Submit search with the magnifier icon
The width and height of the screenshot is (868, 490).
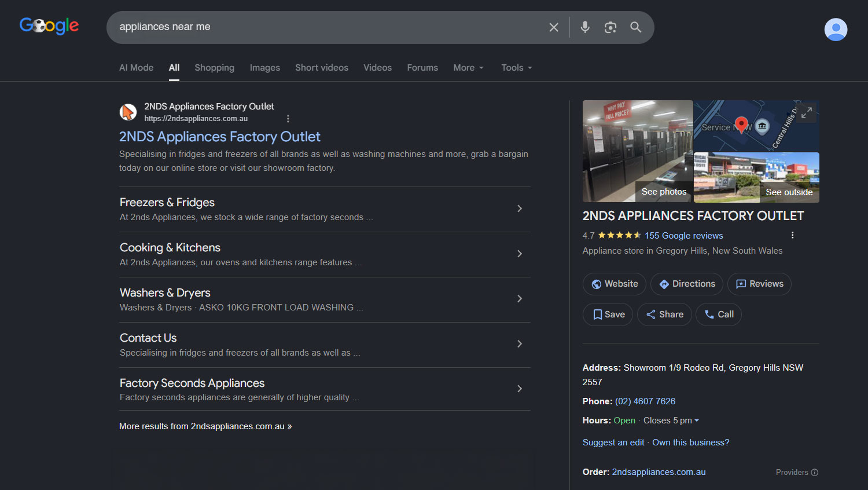click(x=636, y=27)
